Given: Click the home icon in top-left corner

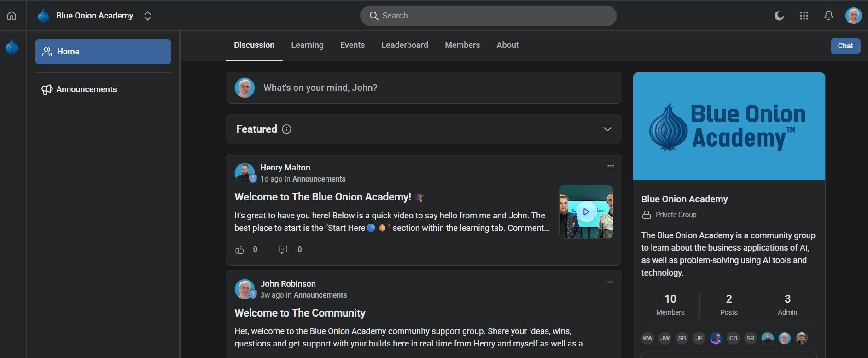Looking at the screenshot, I should pos(12,16).
